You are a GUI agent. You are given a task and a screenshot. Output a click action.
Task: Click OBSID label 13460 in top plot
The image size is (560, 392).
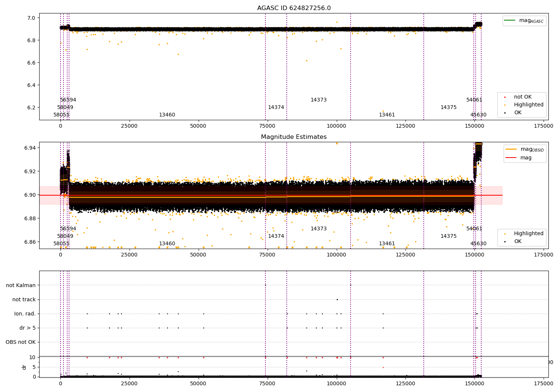[x=167, y=115]
